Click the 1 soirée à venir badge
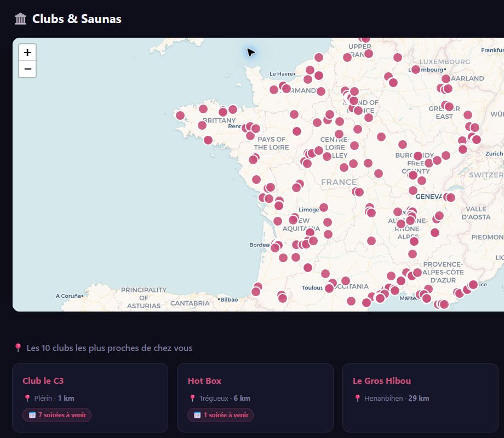504x438 pixels. 220,415
